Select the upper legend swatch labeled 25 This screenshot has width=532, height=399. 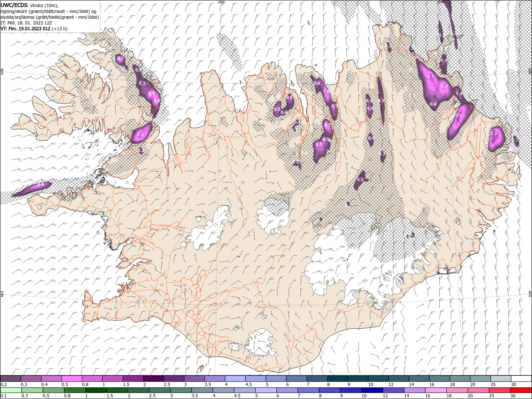click(500, 379)
